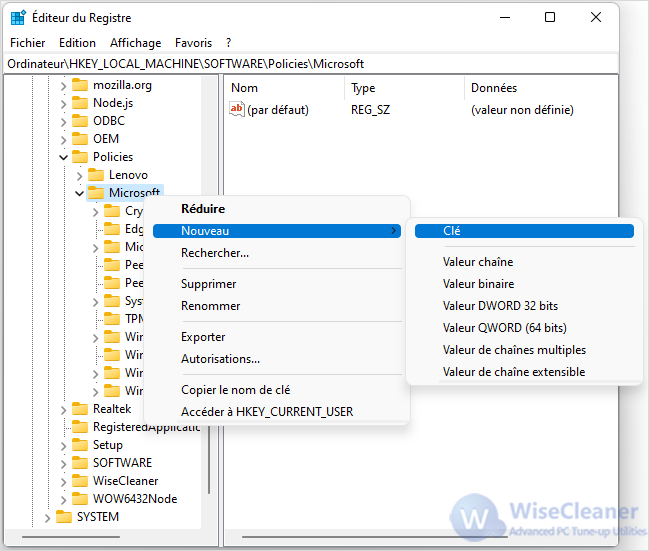
Task: Expand the mozilla.org tree node
Action: [x=63, y=86]
